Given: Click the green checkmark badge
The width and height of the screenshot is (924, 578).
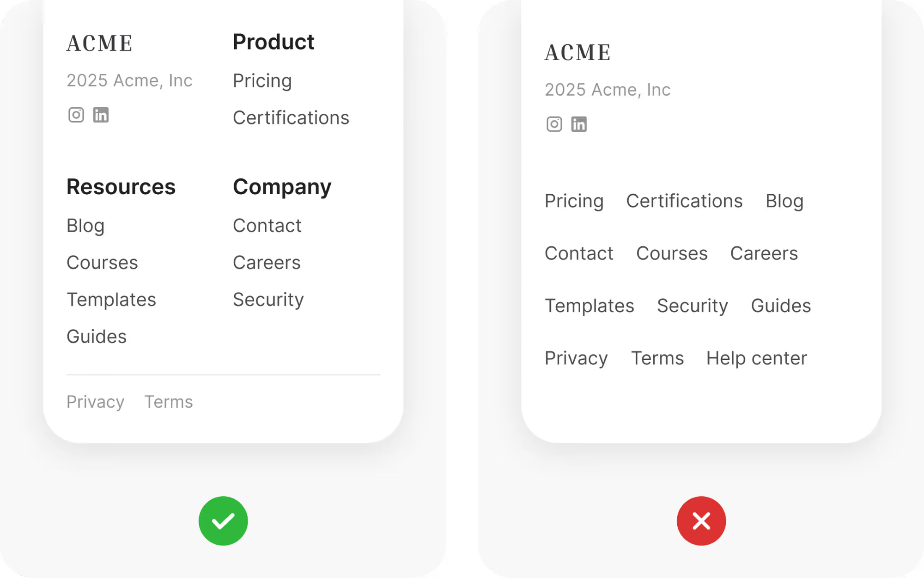Looking at the screenshot, I should coord(223,521).
